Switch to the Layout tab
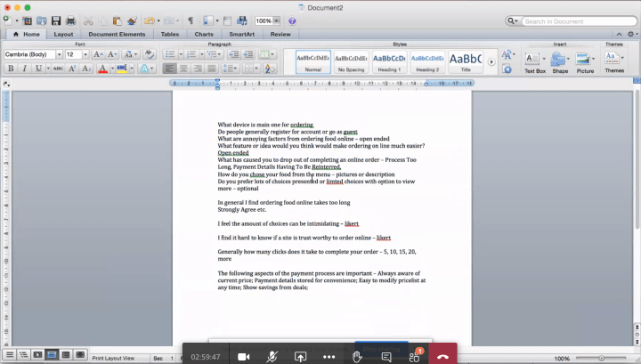 pyautogui.click(x=63, y=34)
